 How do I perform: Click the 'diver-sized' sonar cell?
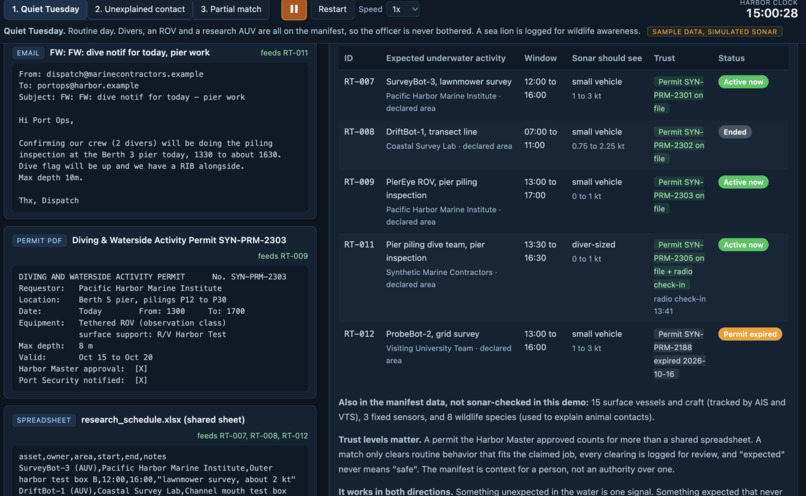[x=593, y=245]
